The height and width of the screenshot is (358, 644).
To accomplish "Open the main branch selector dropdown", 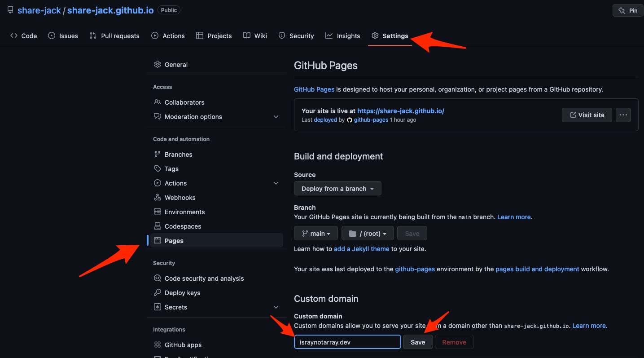I will pyautogui.click(x=317, y=234).
